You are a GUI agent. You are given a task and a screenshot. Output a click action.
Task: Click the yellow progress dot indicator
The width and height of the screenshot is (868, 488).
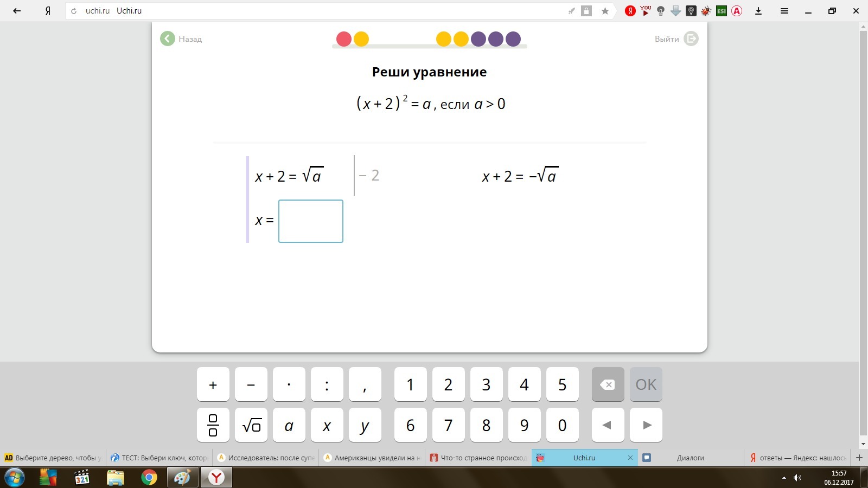point(360,39)
